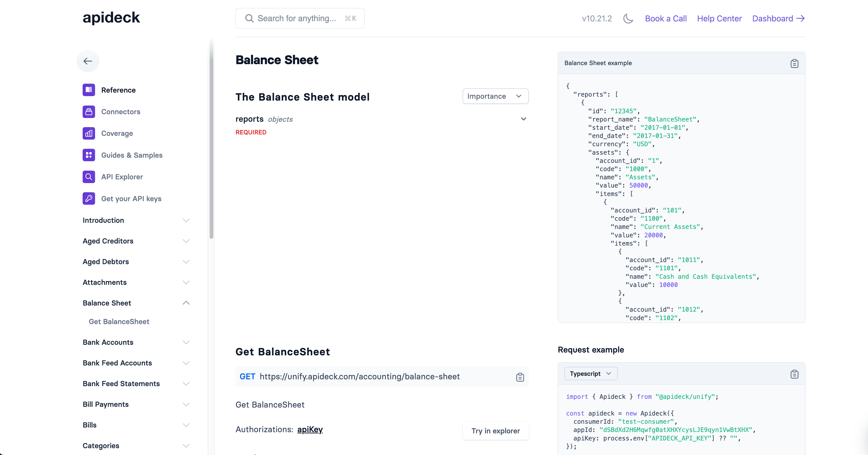868x455 pixels.
Task: Open the Importance sorting dropdown
Action: [x=495, y=96]
